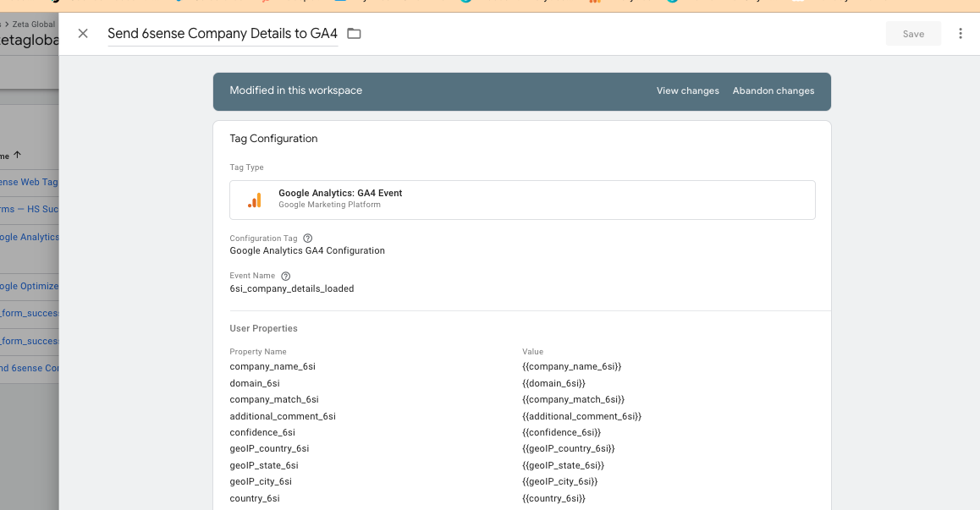980x510 pixels.
Task: Click property name 'company_match_6si'
Action: pos(273,399)
